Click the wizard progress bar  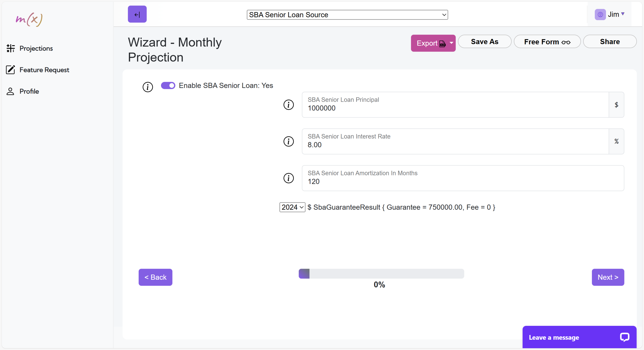(x=381, y=274)
